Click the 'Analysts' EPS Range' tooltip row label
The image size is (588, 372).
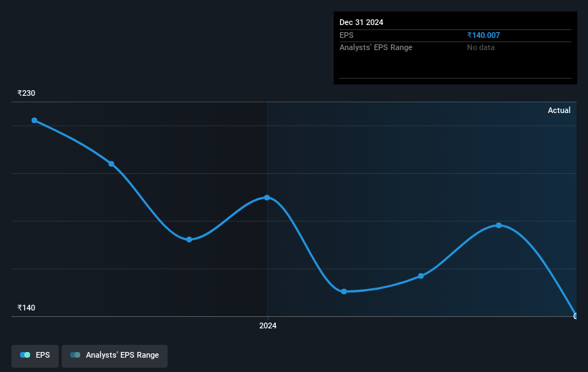376,48
